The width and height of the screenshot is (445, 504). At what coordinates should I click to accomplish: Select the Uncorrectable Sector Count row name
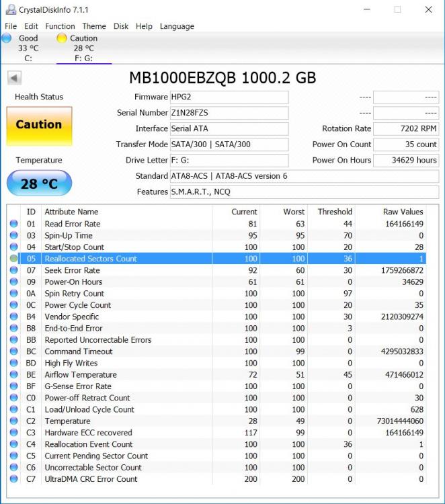click(93, 467)
